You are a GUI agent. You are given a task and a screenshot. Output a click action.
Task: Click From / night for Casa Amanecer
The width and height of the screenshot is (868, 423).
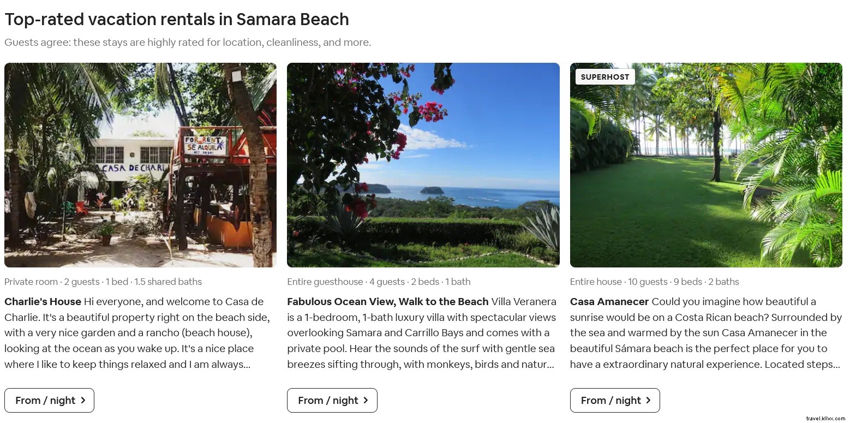pos(614,400)
